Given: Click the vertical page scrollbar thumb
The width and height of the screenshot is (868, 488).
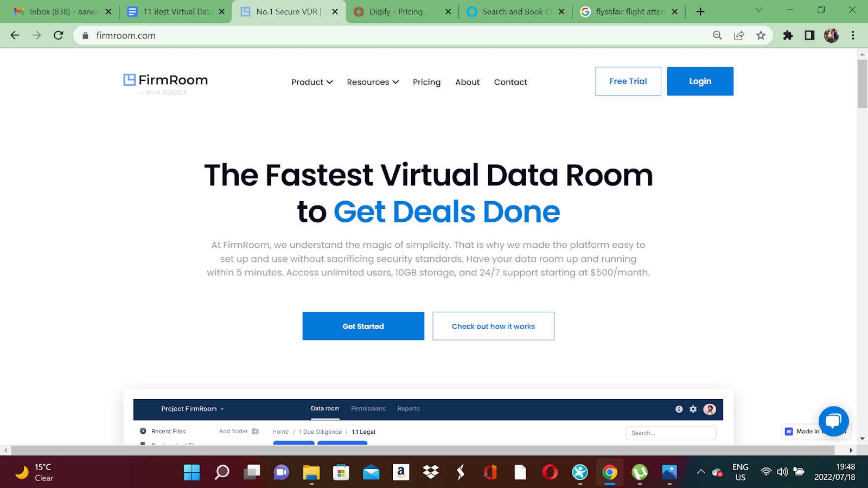Looking at the screenshot, I should (862, 84).
